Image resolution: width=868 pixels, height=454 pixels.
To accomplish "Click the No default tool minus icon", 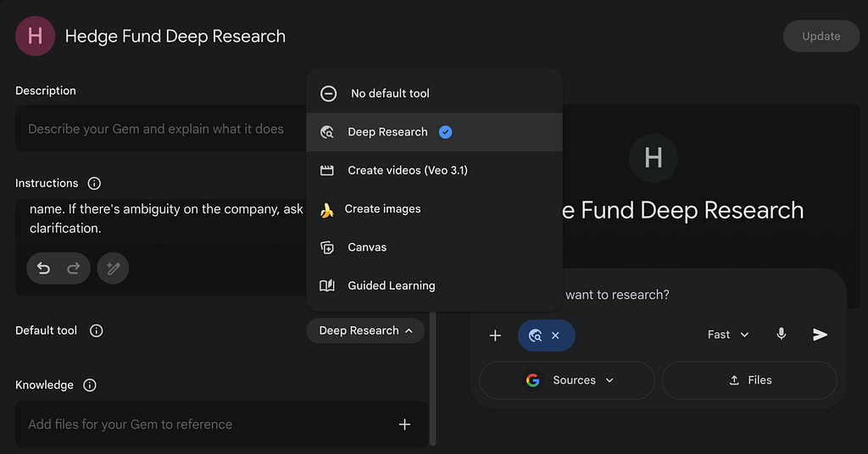I will pos(328,93).
